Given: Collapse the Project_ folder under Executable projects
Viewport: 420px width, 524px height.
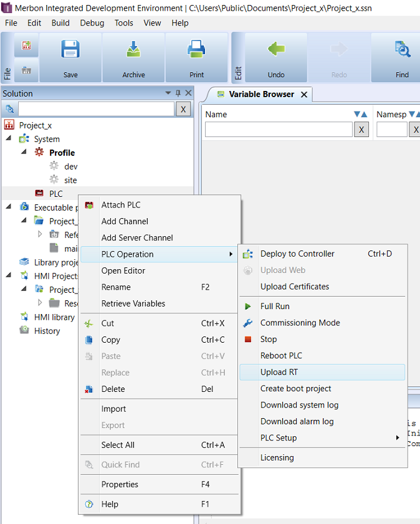Looking at the screenshot, I should coord(24,220).
